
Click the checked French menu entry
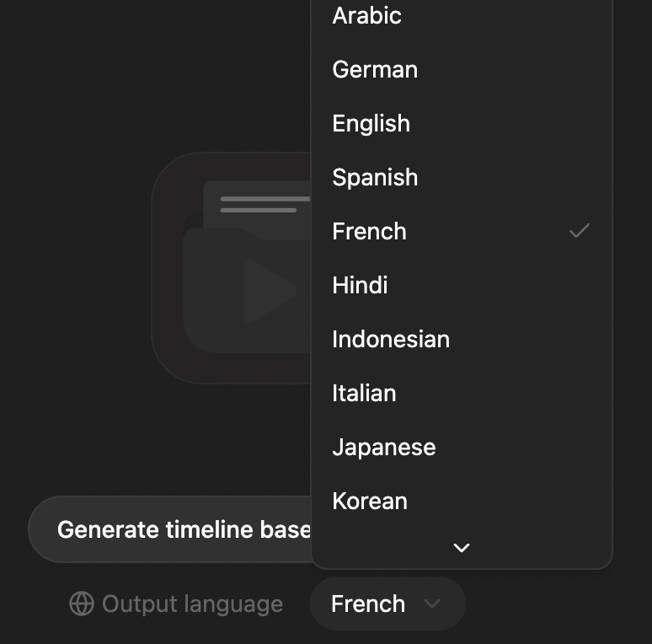coord(370,232)
